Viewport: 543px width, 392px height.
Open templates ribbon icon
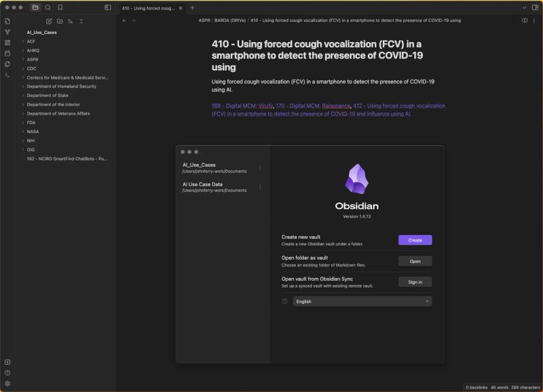pyautogui.click(x=7, y=64)
